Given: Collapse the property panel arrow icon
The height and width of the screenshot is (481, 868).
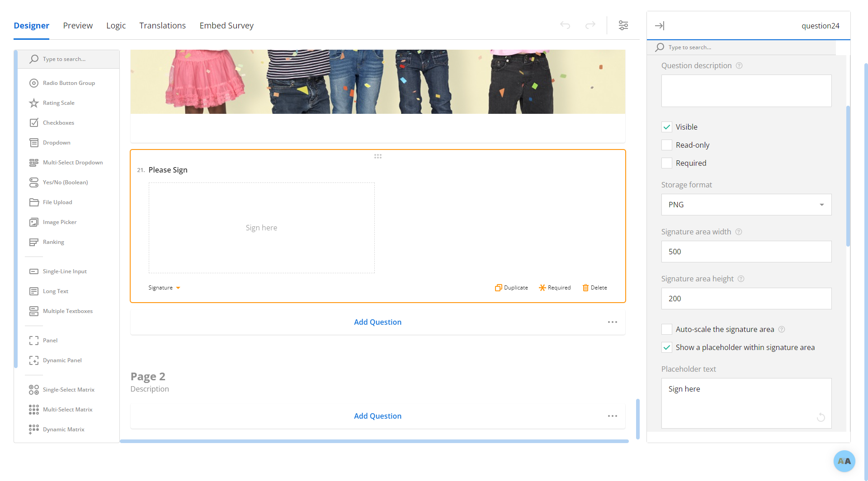Looking at the screenshot, I should 660,26.
